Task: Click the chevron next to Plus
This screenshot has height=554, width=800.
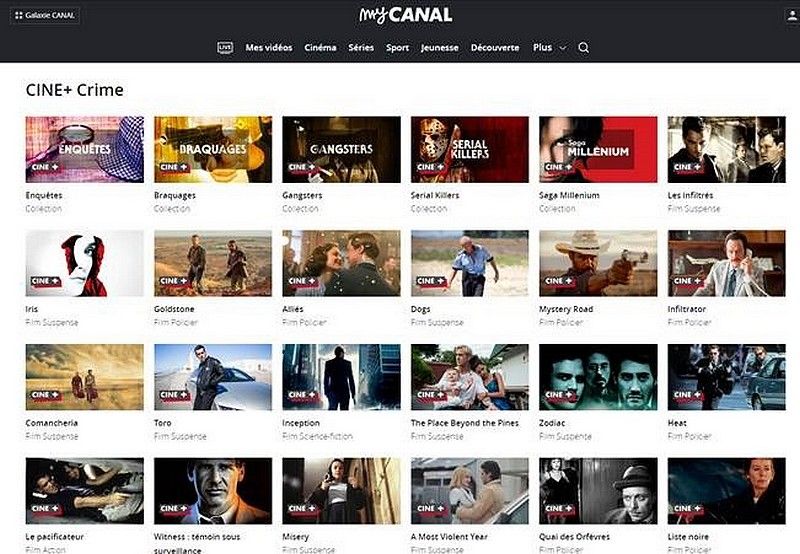Action: coord(563,48)
